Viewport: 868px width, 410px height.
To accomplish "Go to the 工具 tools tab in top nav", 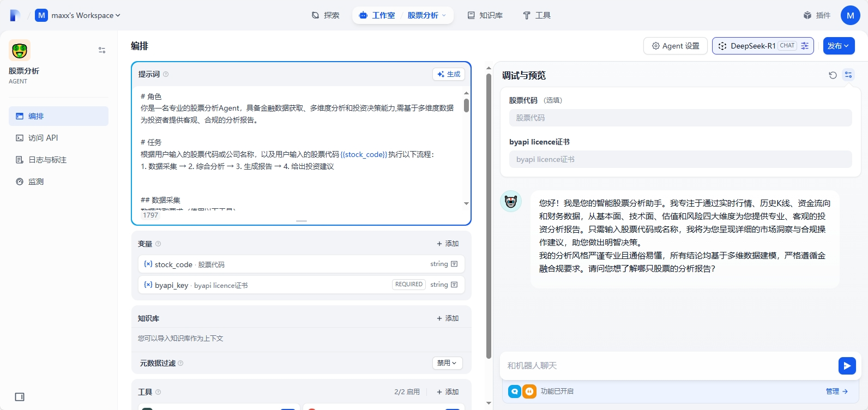I will coord(537,15).
